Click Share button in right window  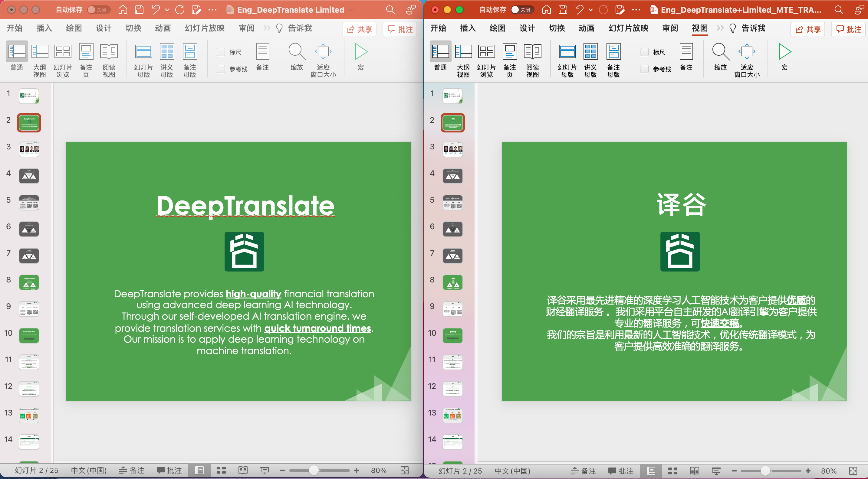click(x=808, y=29)
